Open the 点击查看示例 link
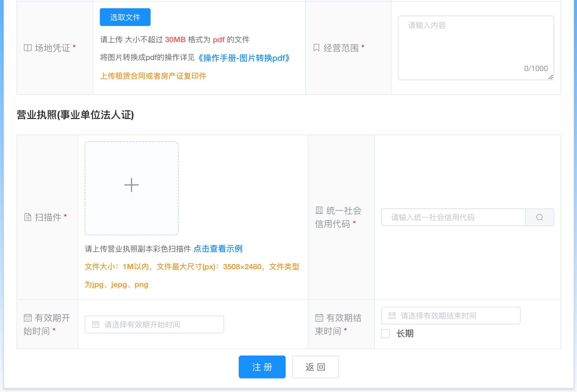The height and width of the screenshot is (392, 577). [x=218, y=249]
